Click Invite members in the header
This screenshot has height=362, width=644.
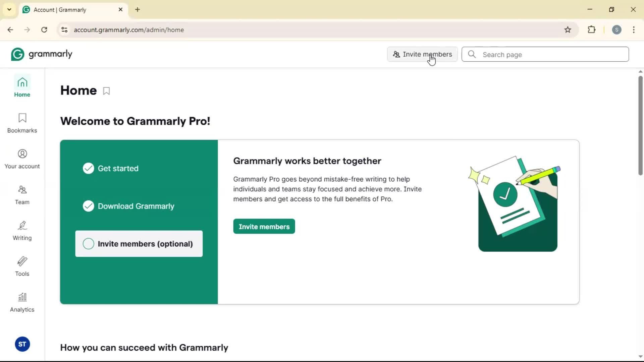[x=422, y=54]
